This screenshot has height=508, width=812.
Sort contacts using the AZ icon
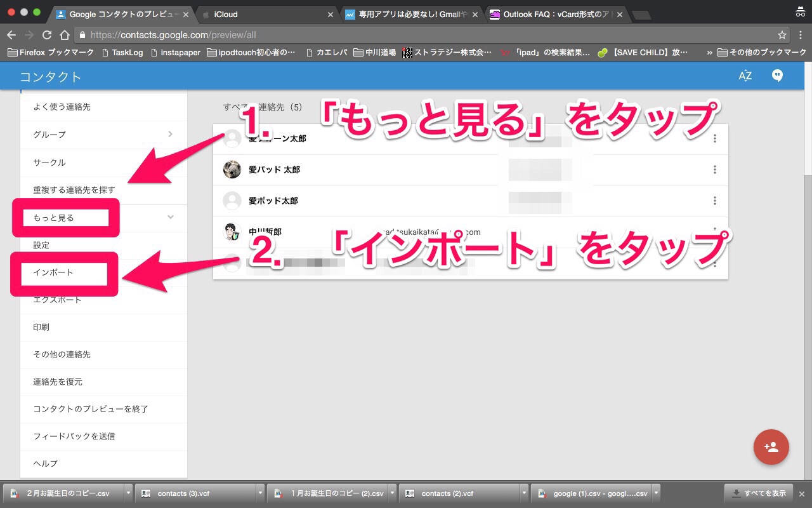pos(745,76)
